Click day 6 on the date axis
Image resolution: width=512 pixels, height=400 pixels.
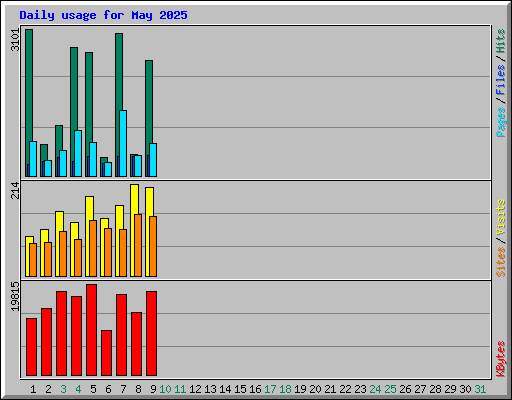[108, 389]
